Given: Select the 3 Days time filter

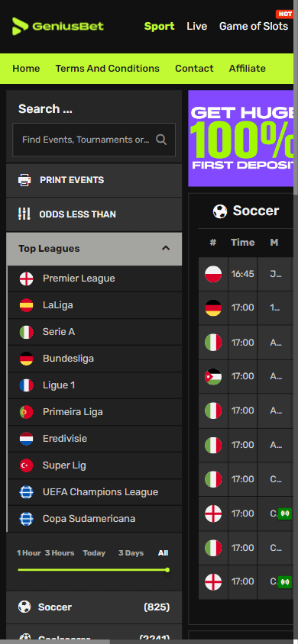Looking at the screenshot, I should 131,553.
